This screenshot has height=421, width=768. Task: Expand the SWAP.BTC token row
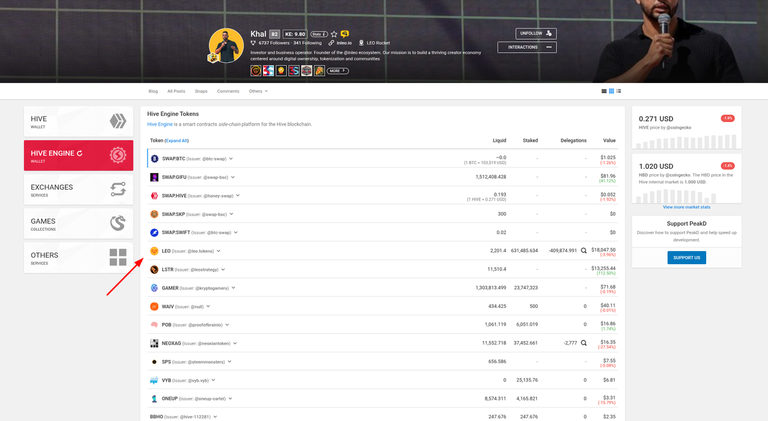click(x=231, y=159)
